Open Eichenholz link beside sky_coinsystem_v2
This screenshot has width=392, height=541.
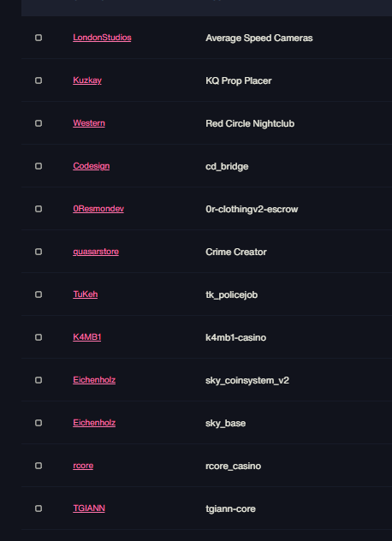[x=94, y=379]
